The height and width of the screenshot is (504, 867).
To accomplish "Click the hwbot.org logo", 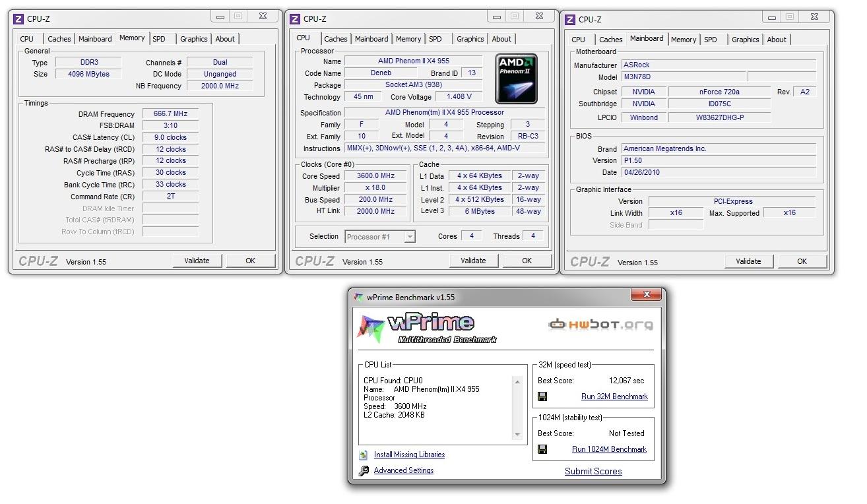I will tap(601, 325).
